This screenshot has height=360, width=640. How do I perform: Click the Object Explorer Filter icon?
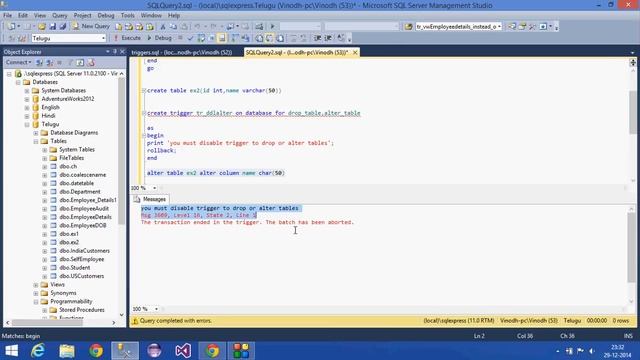pyautogui.click(x=70, y=62)
